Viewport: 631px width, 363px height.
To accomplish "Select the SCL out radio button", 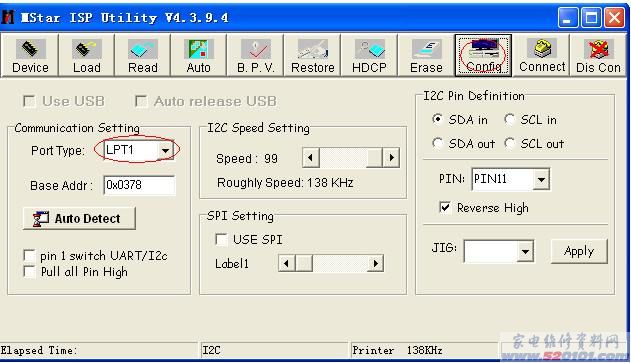I will click(510, 144).
